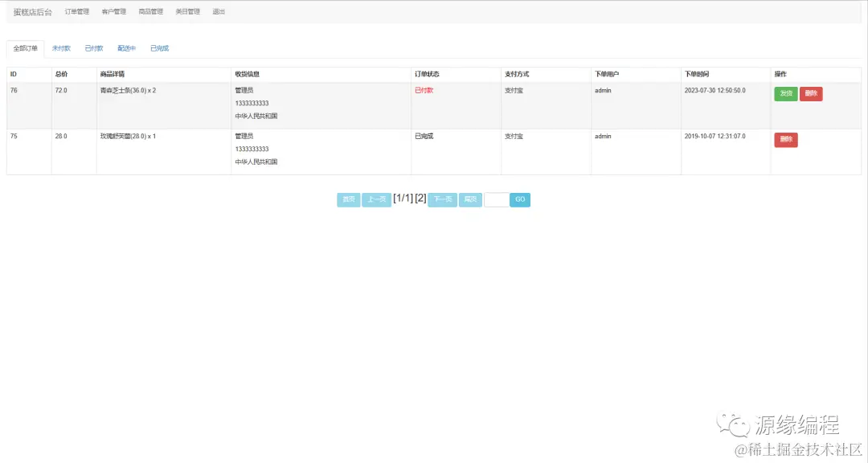
Task: Click green 发货 button for order 76
Action: (786, 93)
